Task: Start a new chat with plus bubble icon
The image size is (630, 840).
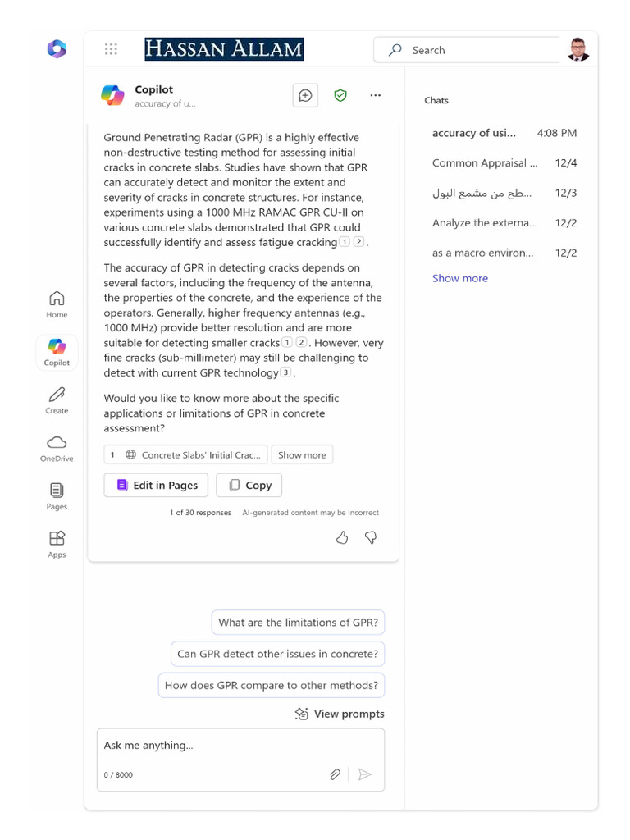Action: click(305, 95)
